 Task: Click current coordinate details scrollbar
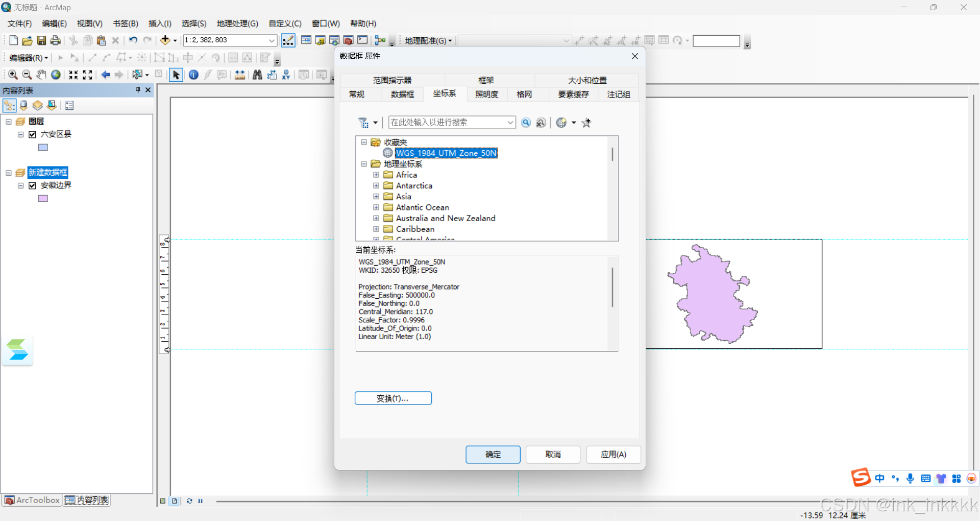(612, 288)
